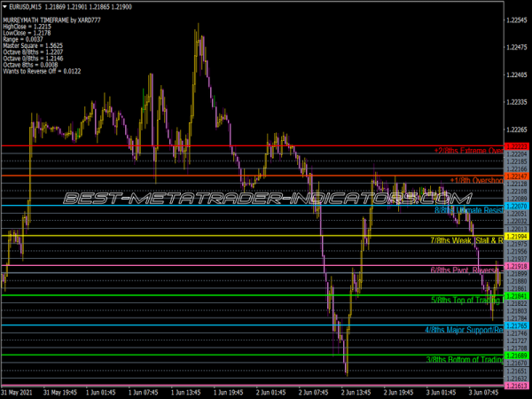This screenshot has width=532, height=399.
Task: Click the green 1.21841 price tag
Action: coord(516,296)
